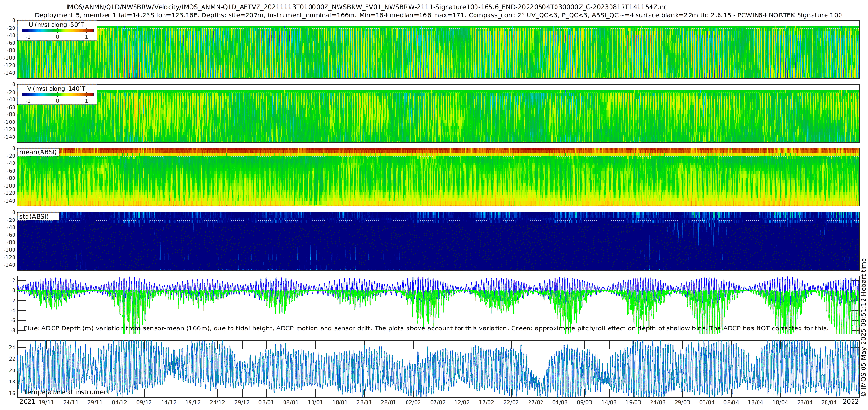868x410 pixels.
Task: Click the 27/02 date tick label
Action: [536, 402]
